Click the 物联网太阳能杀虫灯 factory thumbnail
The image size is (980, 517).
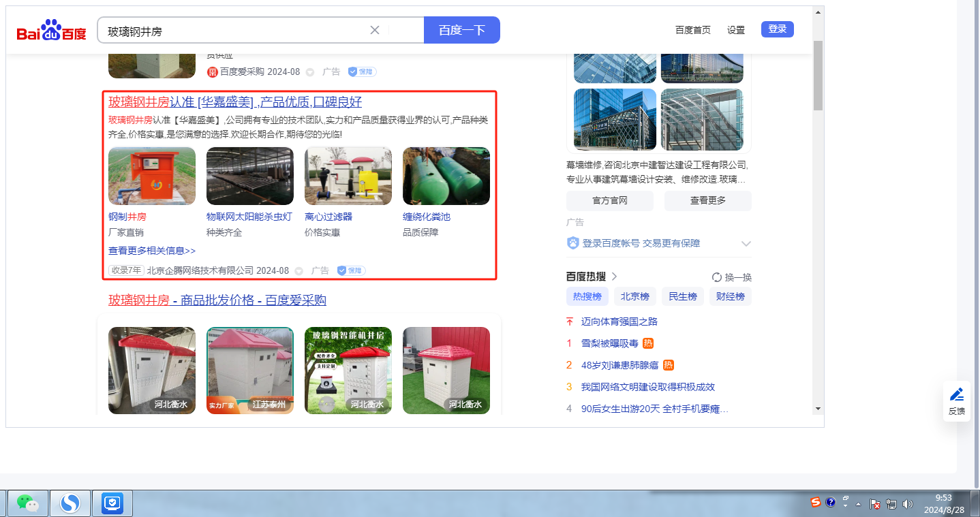[250, 176]
